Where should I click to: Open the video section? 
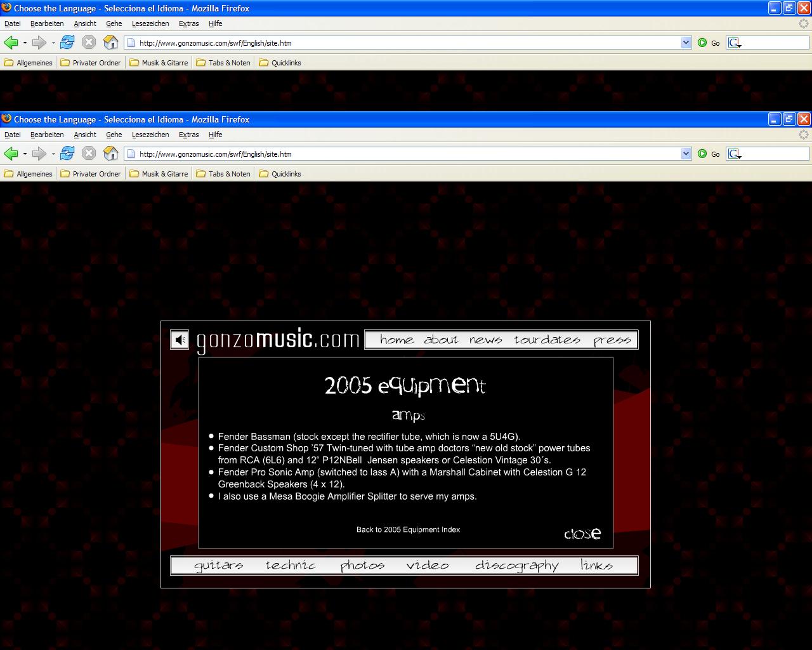(428, 565)
